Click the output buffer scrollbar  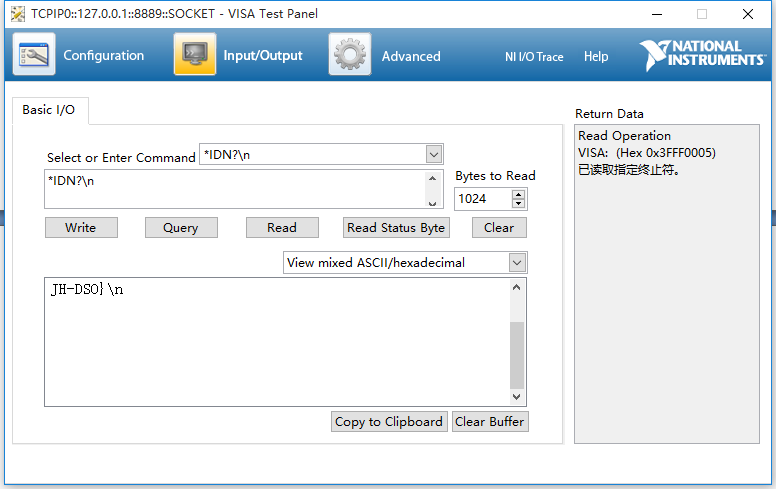517,355
